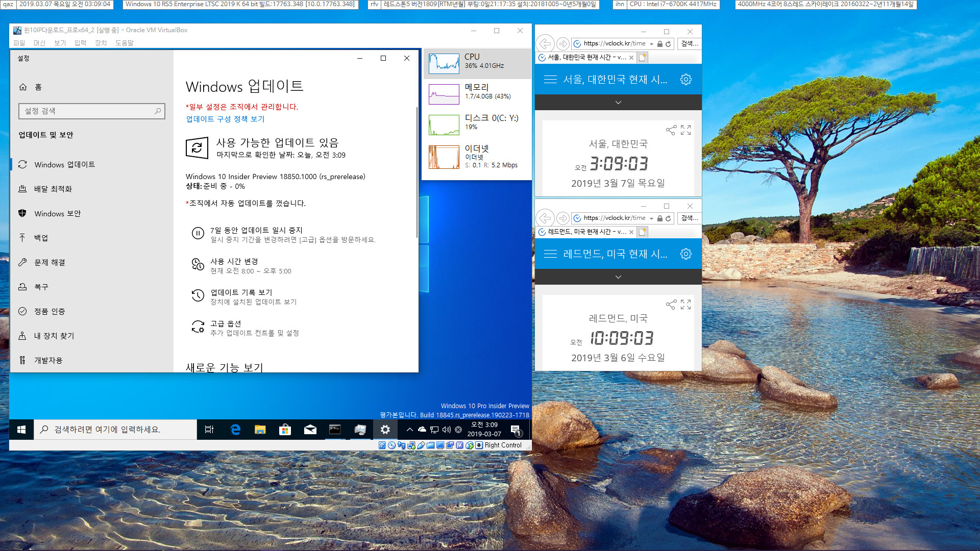This screenshot has height=551, width=980.
Task: Click Settings window vertical scrollbar
Action: coord(417,172)
